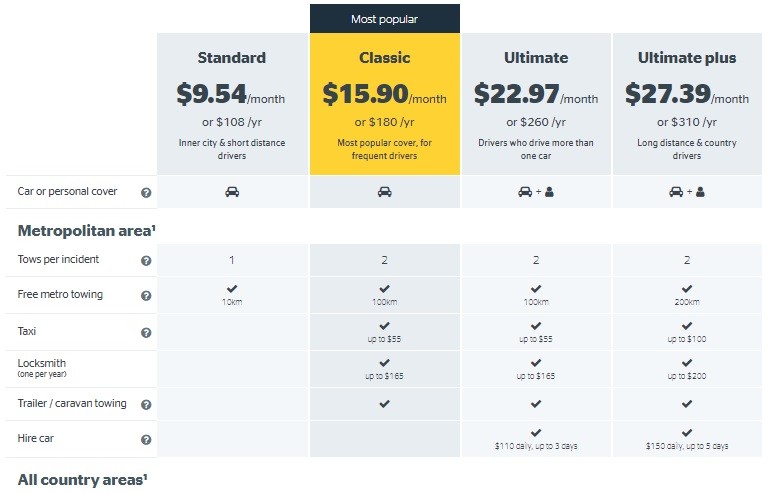
Task: Click help icon beside Car or personal cover
Action: click(146, 192)
